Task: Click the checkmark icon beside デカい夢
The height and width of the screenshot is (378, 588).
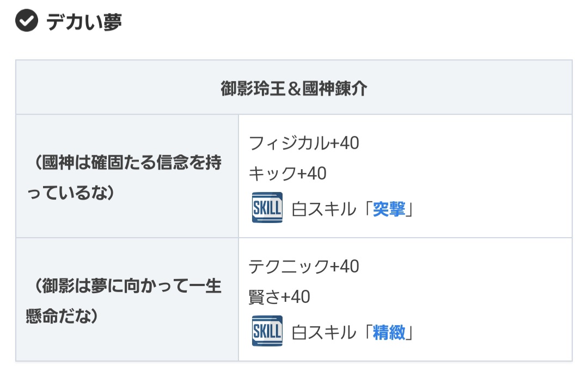Action: click(26, 22)
